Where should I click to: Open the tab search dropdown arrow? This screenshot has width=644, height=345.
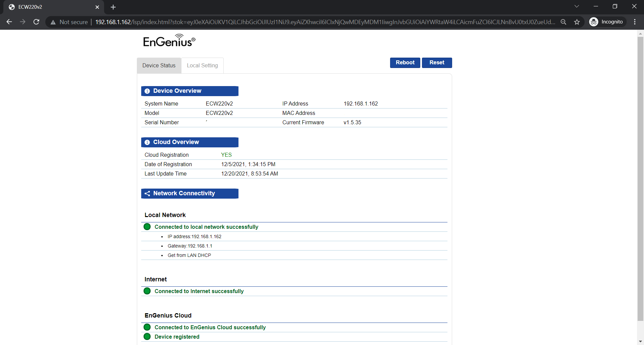(x=577, y=6)
